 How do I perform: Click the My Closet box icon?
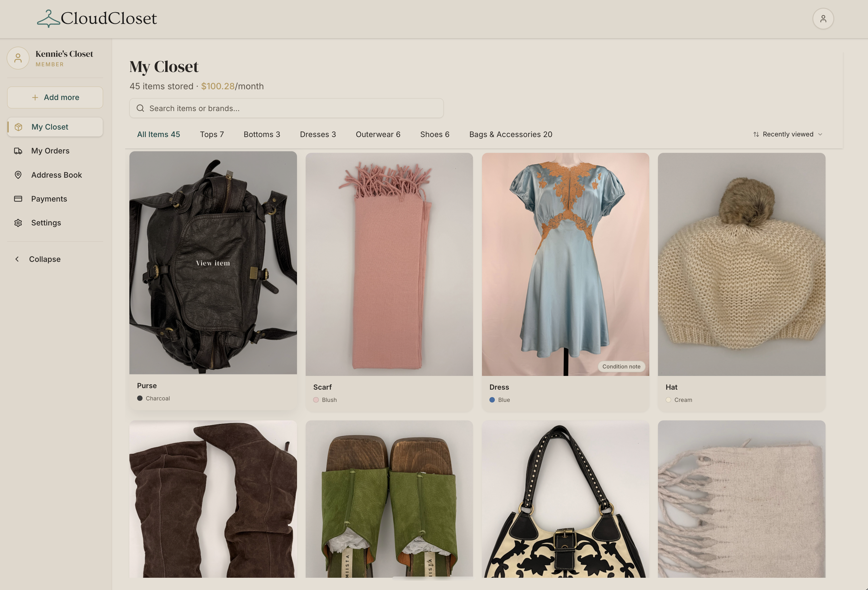(x=18, y=127)
